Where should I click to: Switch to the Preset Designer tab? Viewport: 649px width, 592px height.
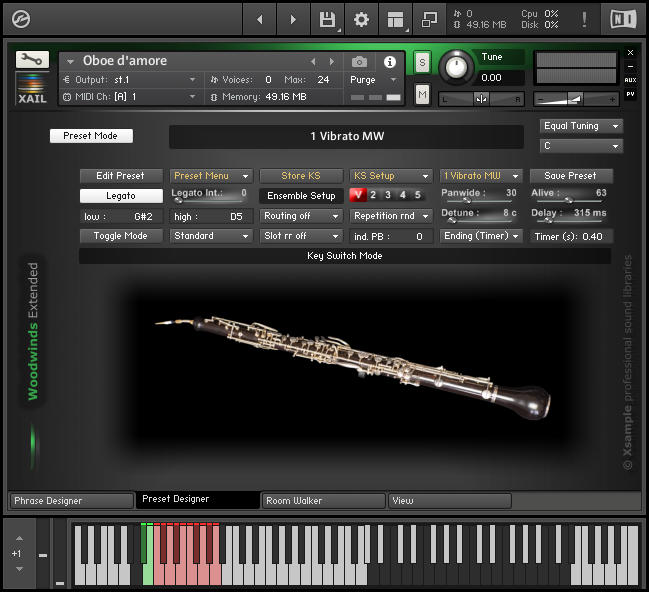tap(197, 499)
